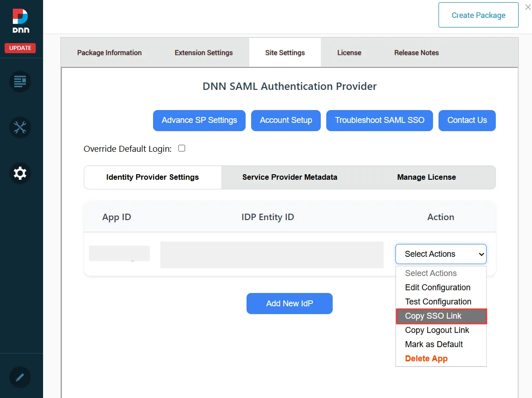The height and width of the screenshot is (398, 532).
Task: Click the DNN logo icon
Action: pyautogui.click(x=21, y=21)
